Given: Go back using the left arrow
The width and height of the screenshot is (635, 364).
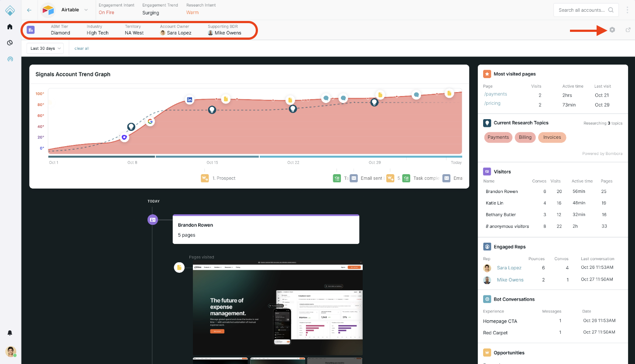Looking at the screenshot, I should pyautogui.click(x=29, y=10).
